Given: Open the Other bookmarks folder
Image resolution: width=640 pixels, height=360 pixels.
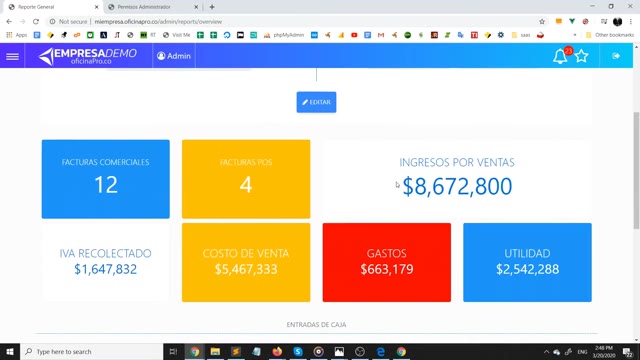Looking at the screenshot, I should click(610, 35).
